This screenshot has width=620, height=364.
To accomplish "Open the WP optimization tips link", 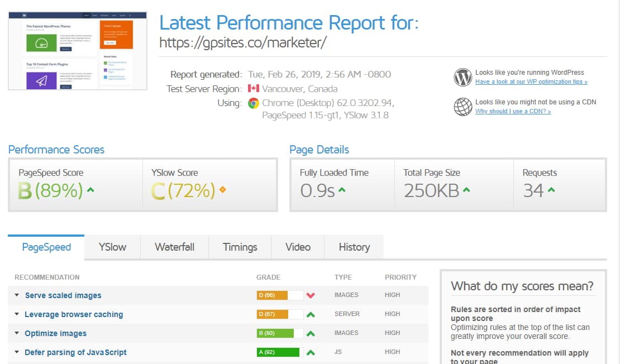I will tap(531, 81).
